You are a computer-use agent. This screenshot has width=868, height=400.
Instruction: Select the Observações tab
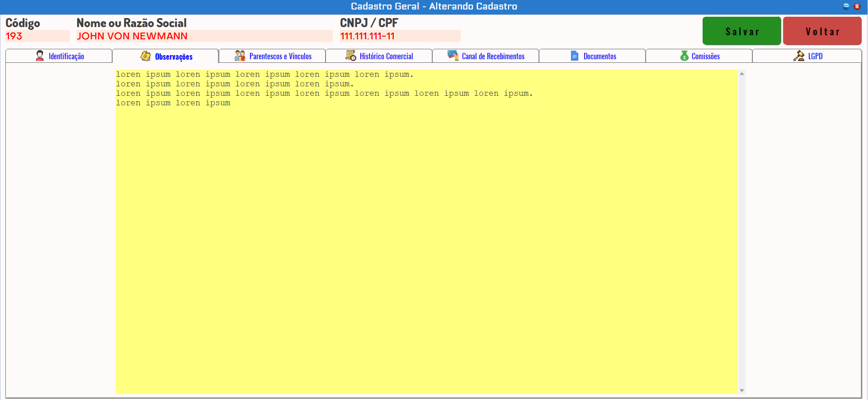(165, 56)
